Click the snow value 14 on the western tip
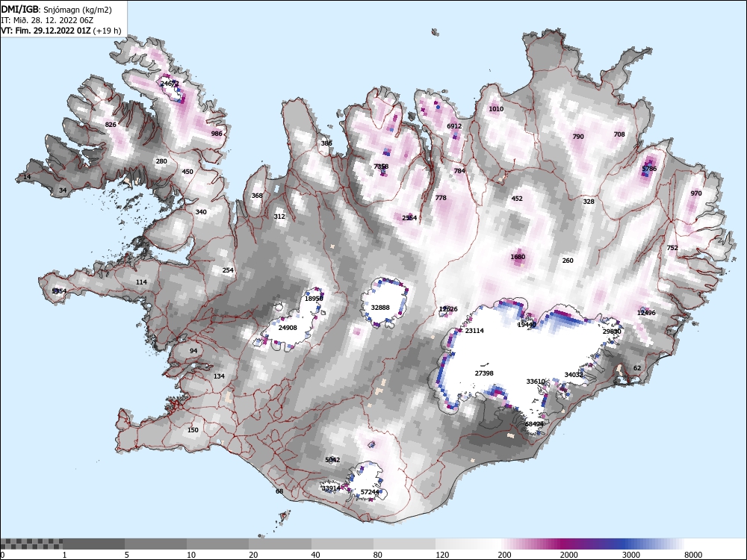 pos(27,177)
